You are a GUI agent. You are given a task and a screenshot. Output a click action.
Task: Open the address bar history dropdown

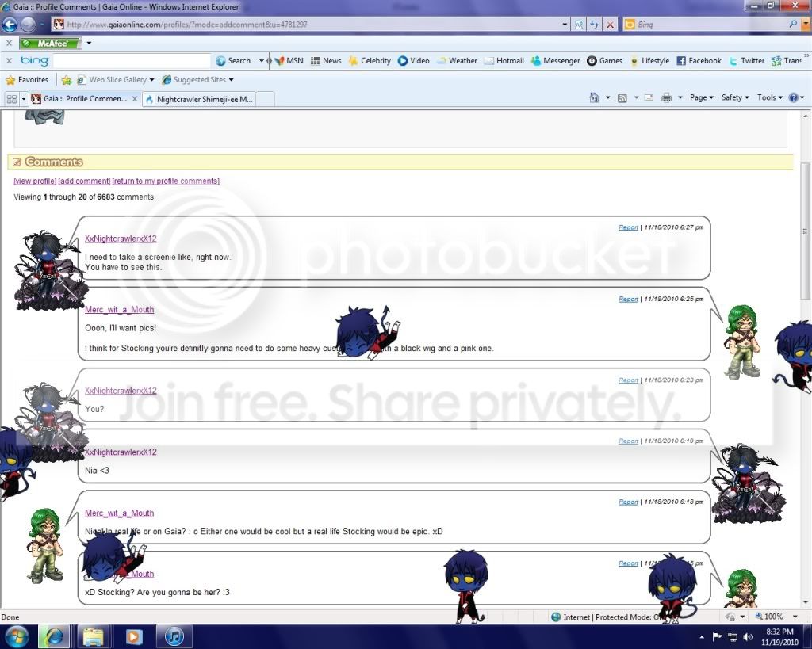point(565,25)
